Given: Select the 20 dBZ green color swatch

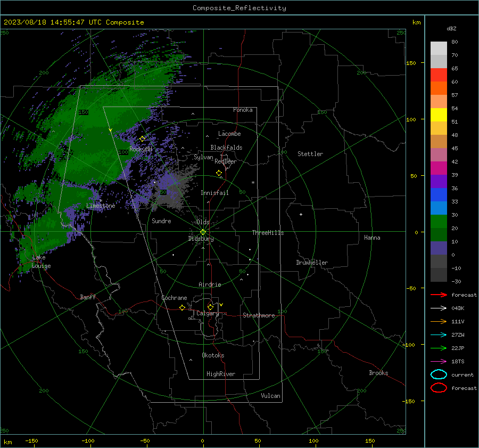Looking at the screenshot, I should coord(439,222).
